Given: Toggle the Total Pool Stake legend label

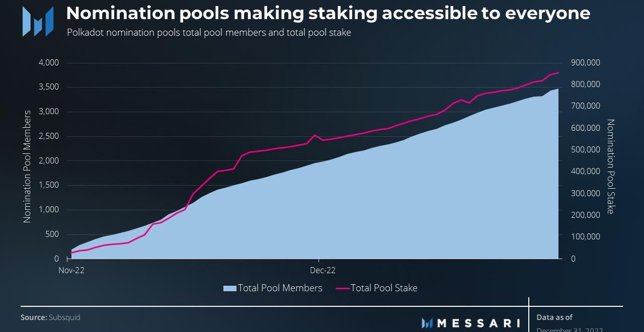Looking at the screenshot, I should [384, 288].
